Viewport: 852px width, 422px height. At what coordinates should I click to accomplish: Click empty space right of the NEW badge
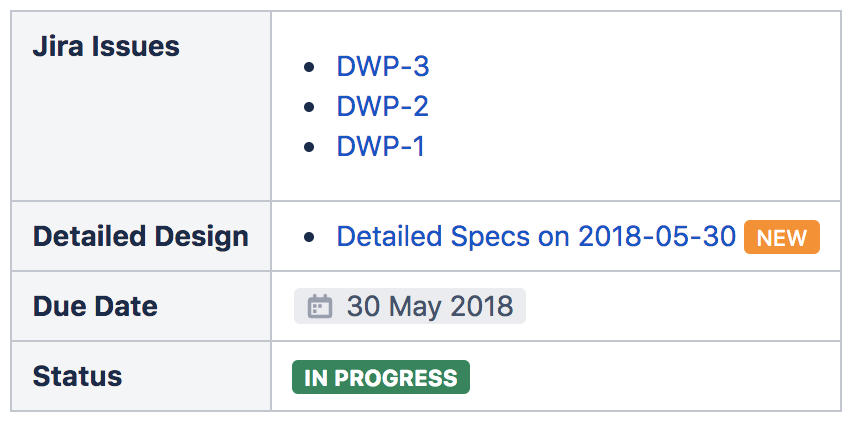coord(830,238)
